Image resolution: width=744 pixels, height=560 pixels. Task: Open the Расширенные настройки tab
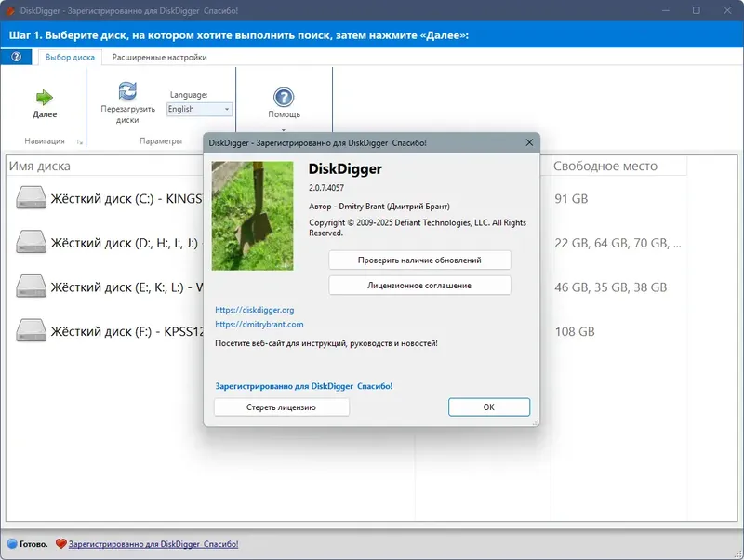coord(159,57)
